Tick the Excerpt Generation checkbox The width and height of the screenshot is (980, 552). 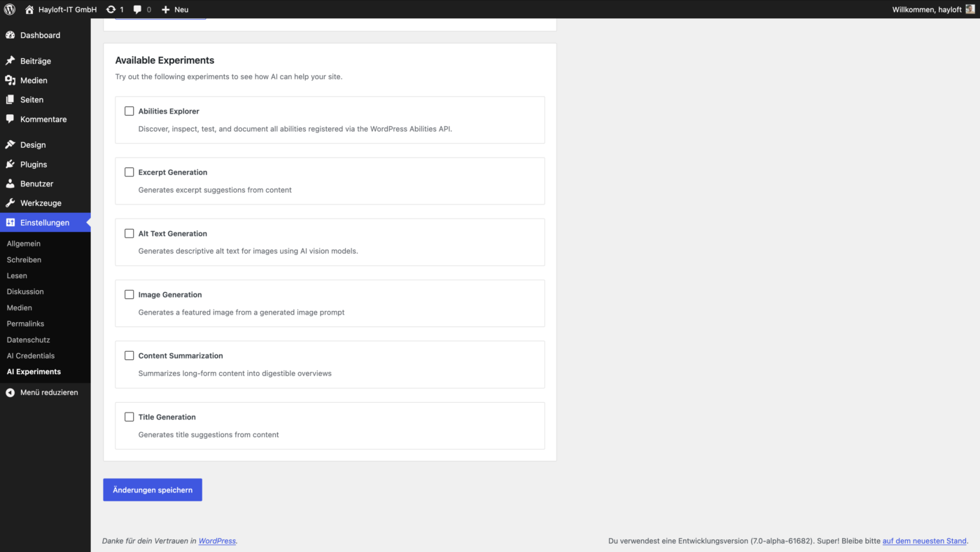click(x=129, y=172)
